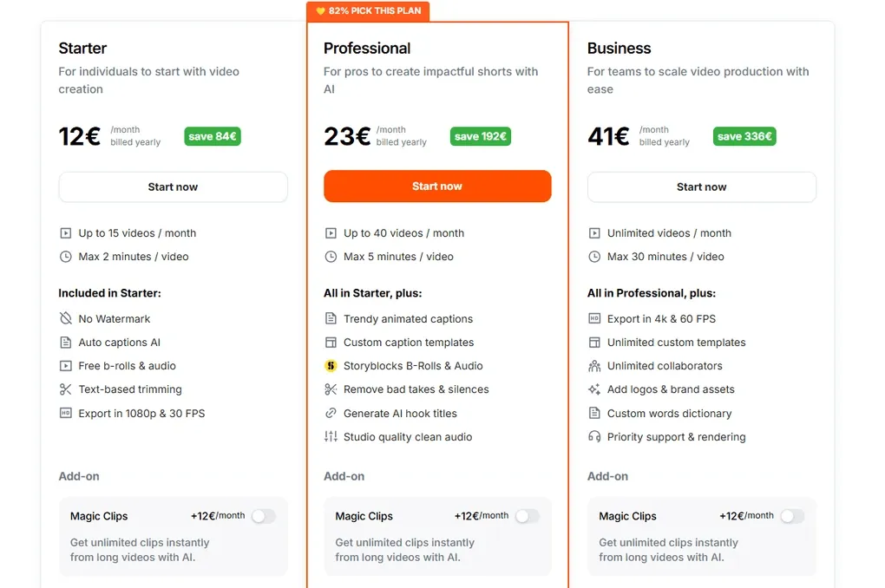Click the video icon beside Free b-rolls & audio
Image resolution: width=885 pixels, height=588 pixels.
tap(66, 366)
